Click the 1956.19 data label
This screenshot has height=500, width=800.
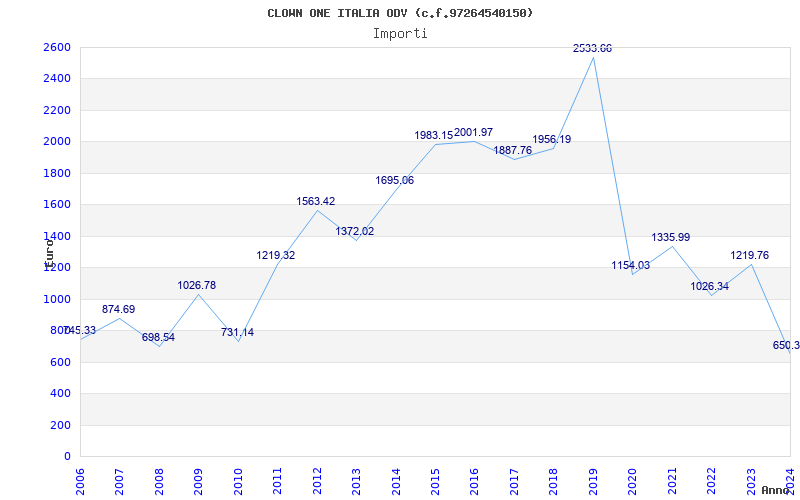click(552, 140)
